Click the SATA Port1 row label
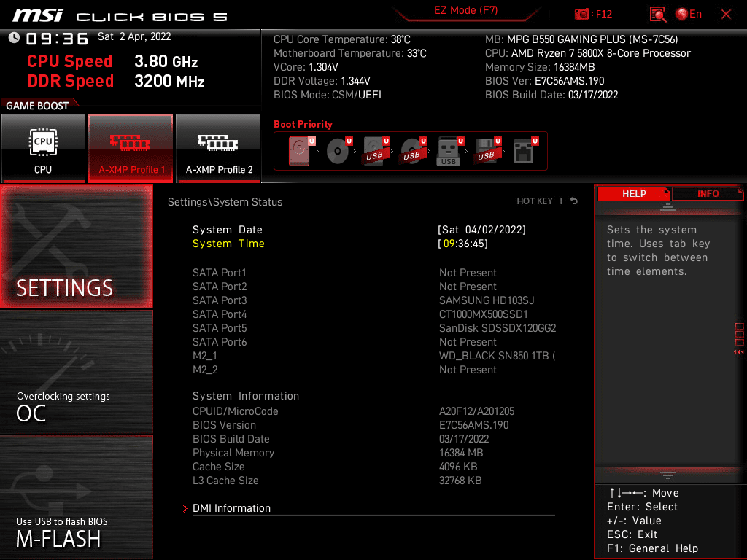 pos(219,273)
